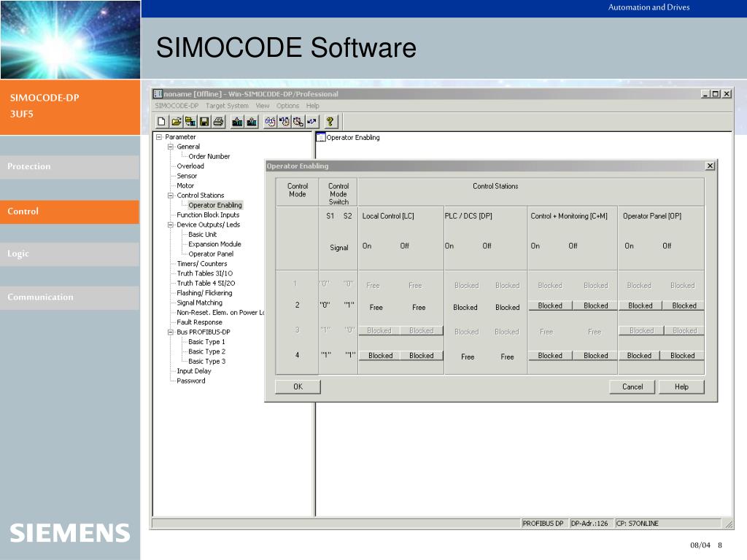Select Flashing/ Flickering tree item
Screen dimensions: 747x560
204,293
